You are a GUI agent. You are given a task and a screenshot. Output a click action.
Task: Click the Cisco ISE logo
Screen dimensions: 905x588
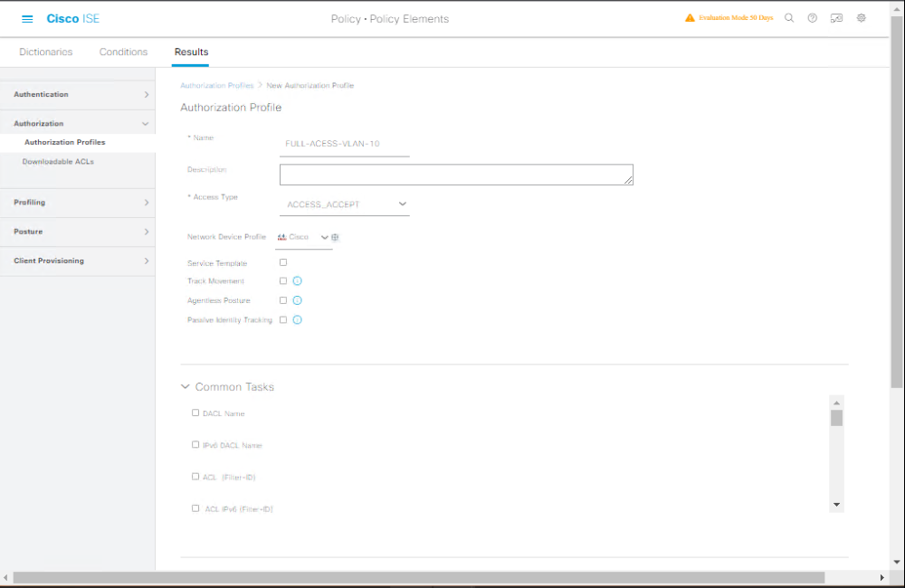(72, 18)
